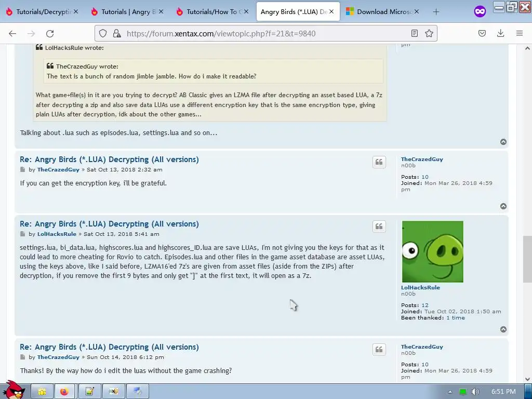Close the Angry Birds (*.LUA) tab
Viewport: 532px width, 399px height.
tap(331, 11)
